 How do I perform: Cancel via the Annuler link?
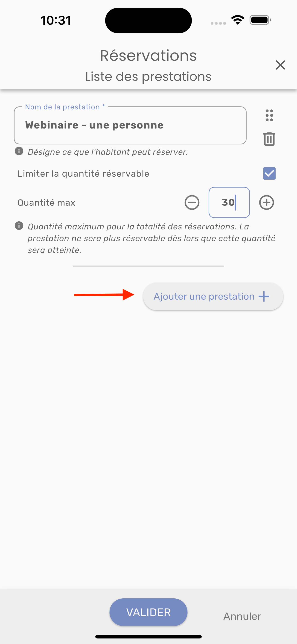pyautogui.click(x=242, y=616)
